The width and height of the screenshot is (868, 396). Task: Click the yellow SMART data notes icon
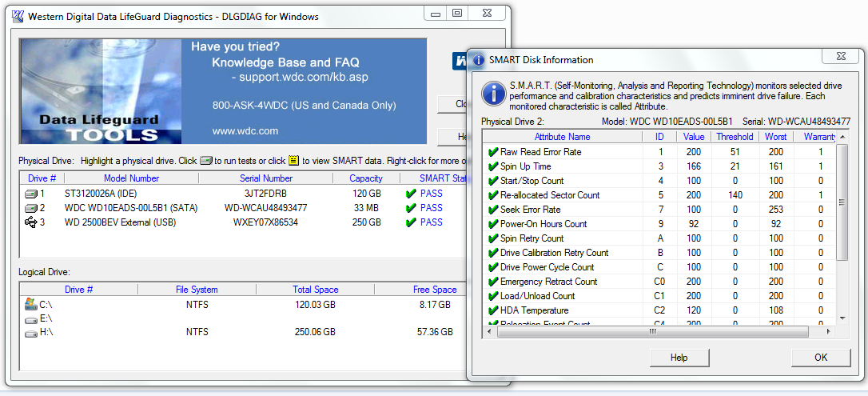293,161
